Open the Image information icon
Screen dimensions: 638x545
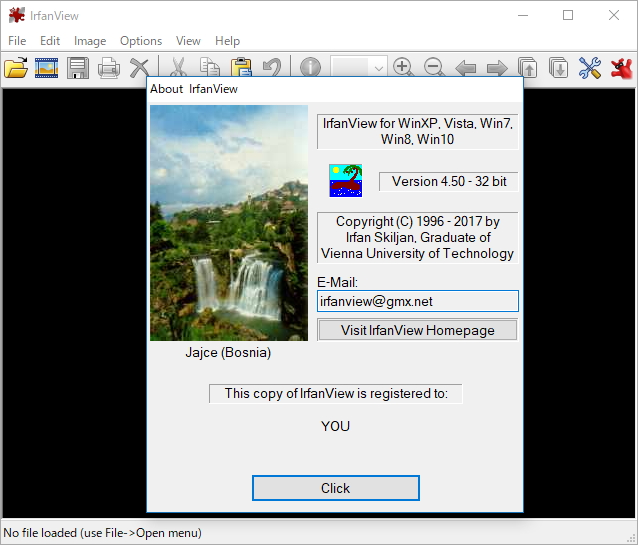pos(310,68)
